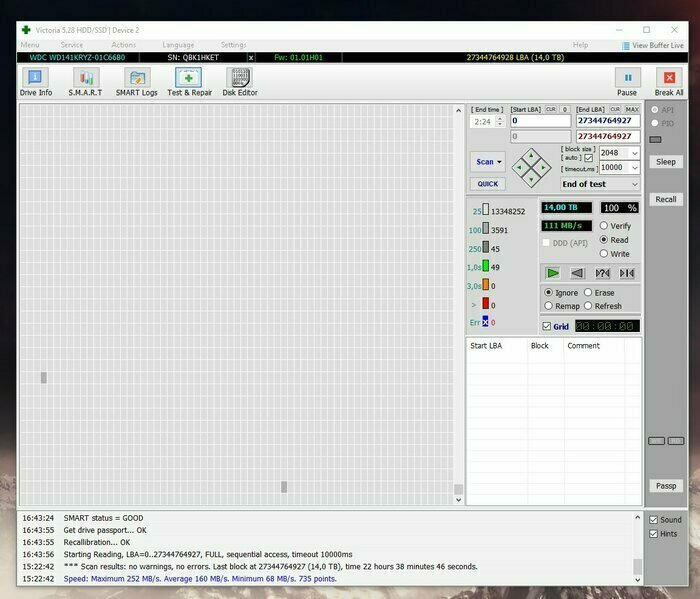Open the Service menu
The image size is (700, 599).
coord(72,45)
